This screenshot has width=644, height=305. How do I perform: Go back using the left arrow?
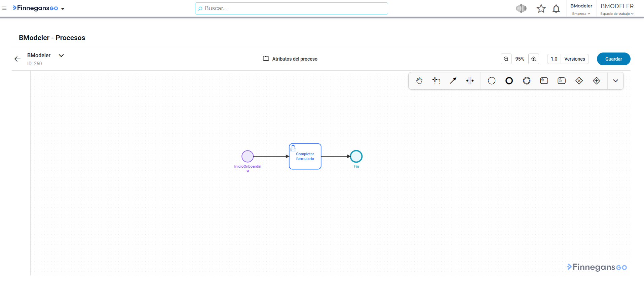tap(17, 59)
